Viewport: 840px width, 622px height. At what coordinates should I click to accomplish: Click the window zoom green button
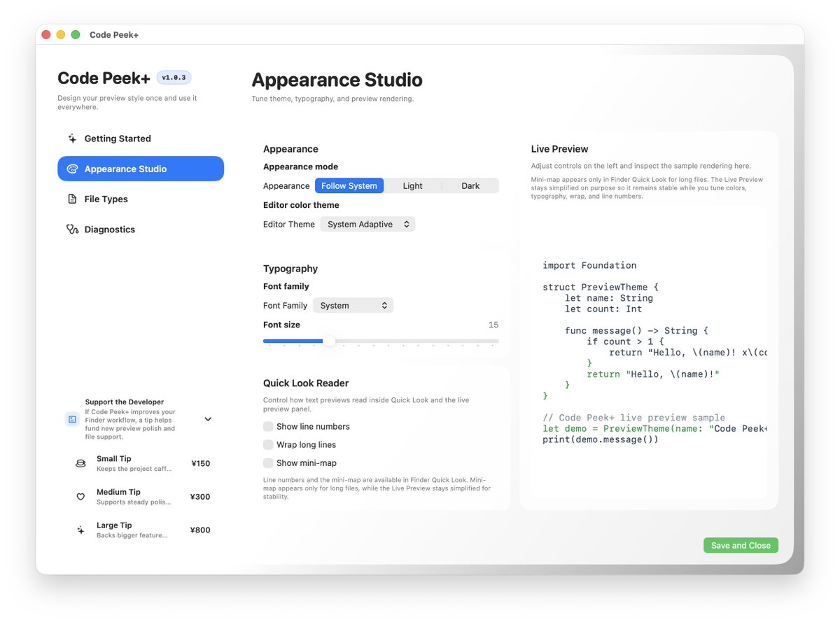76,35
